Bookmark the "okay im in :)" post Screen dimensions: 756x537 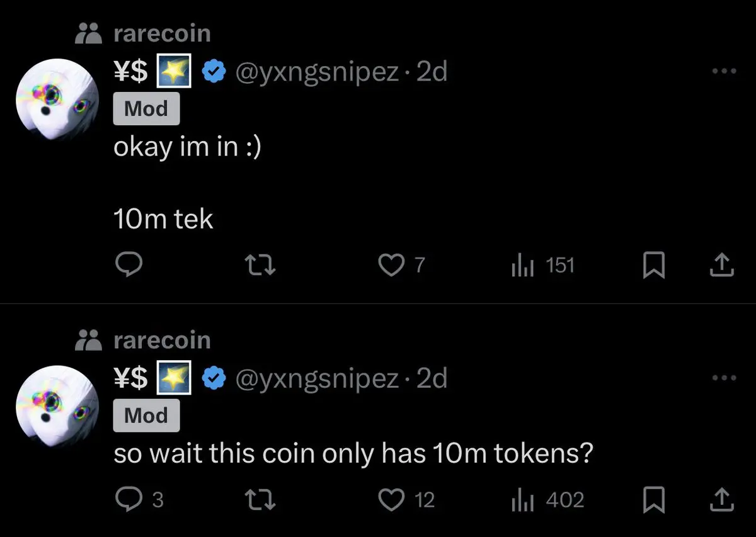653,266
